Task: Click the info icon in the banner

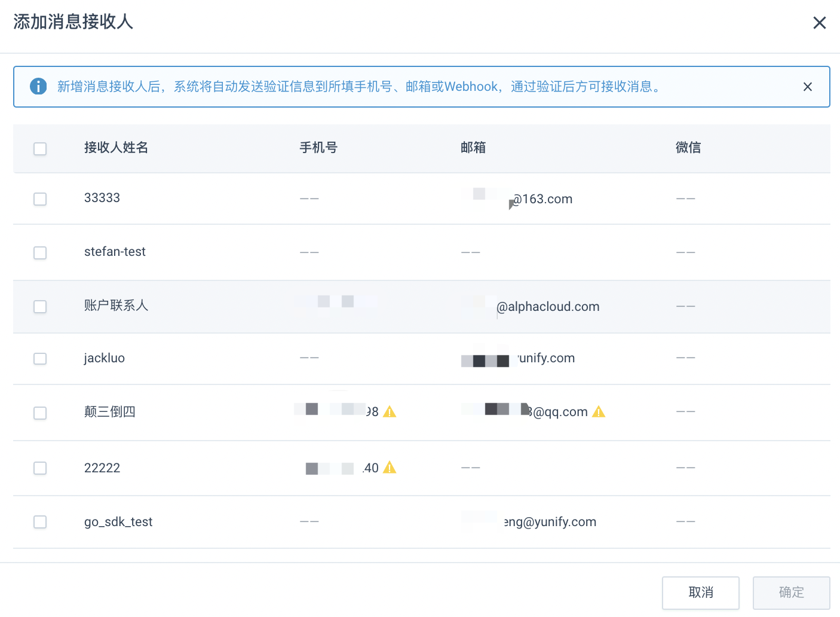Action: coord(38,86)
